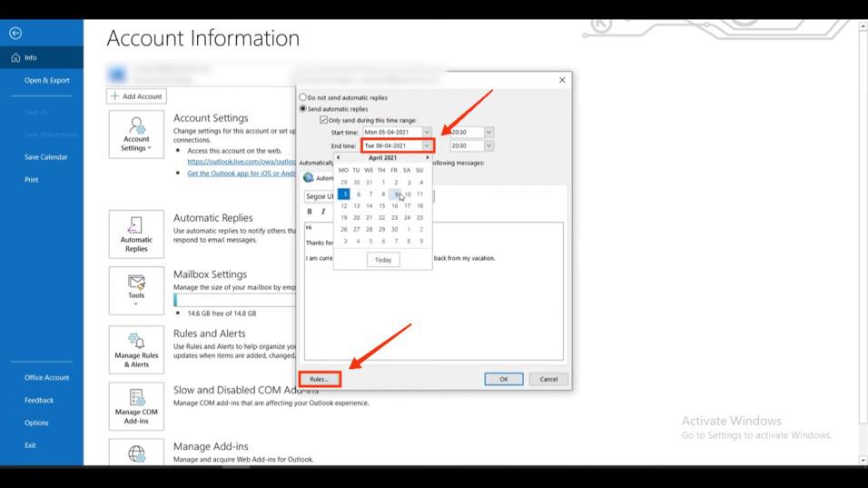
Task: Select Save Calendar in the sidebar
Action: click(x=46, y=157)
